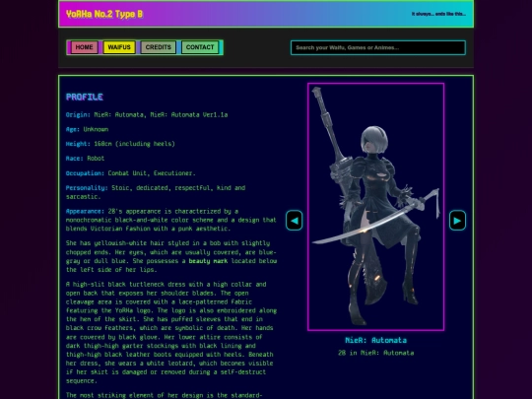The width and height of the screenshot is (532, 399).
Task: Click the bold 'beauty mark' text
Action: (x=208, y=261)
